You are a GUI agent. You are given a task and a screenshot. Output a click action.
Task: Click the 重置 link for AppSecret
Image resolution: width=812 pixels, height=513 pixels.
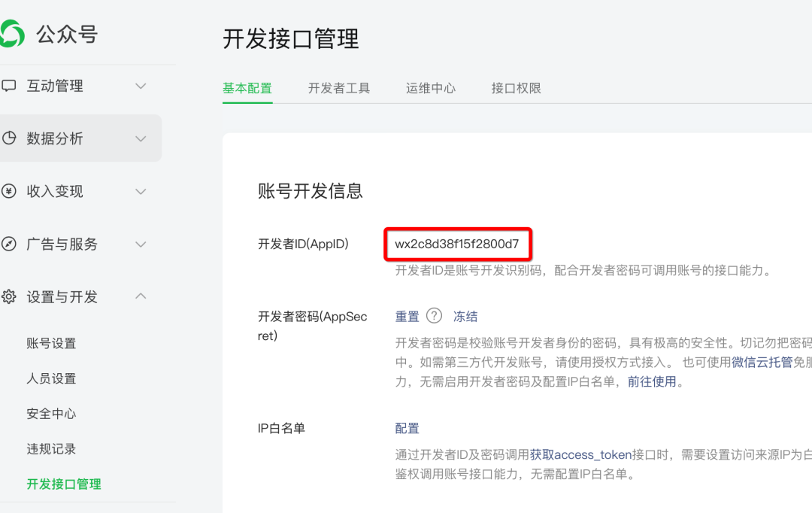407,317
